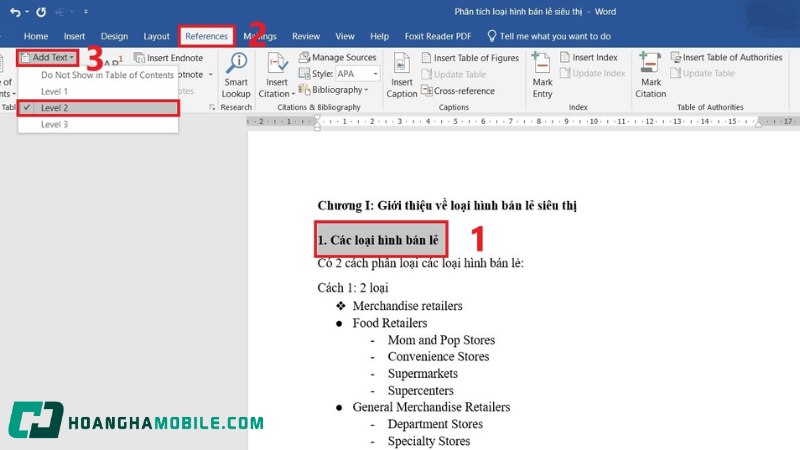Click the Insert Caption icon
Screen dimensions: 800x450
tap(401, 66)
